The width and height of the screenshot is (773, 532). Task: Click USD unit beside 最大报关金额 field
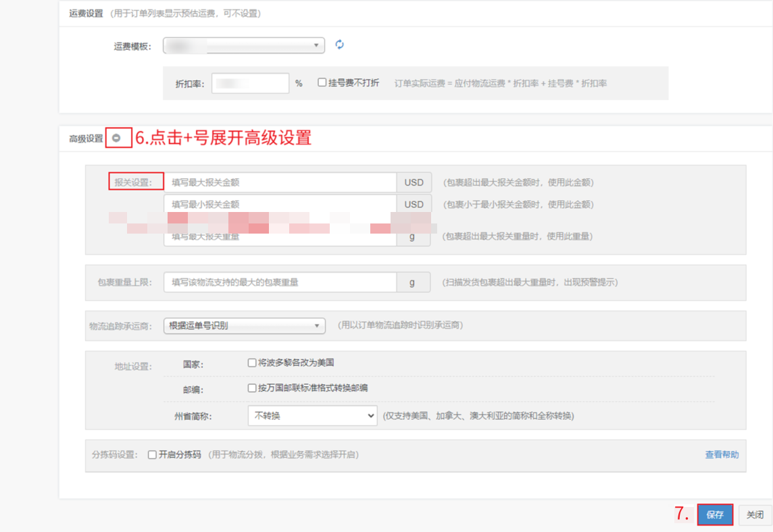coord(414,182)
